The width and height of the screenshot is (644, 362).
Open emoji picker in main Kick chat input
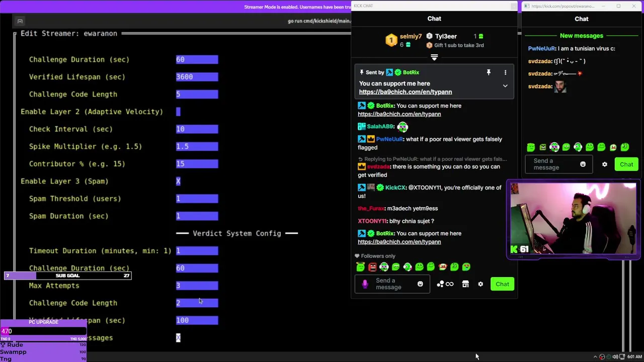(420, 284)
